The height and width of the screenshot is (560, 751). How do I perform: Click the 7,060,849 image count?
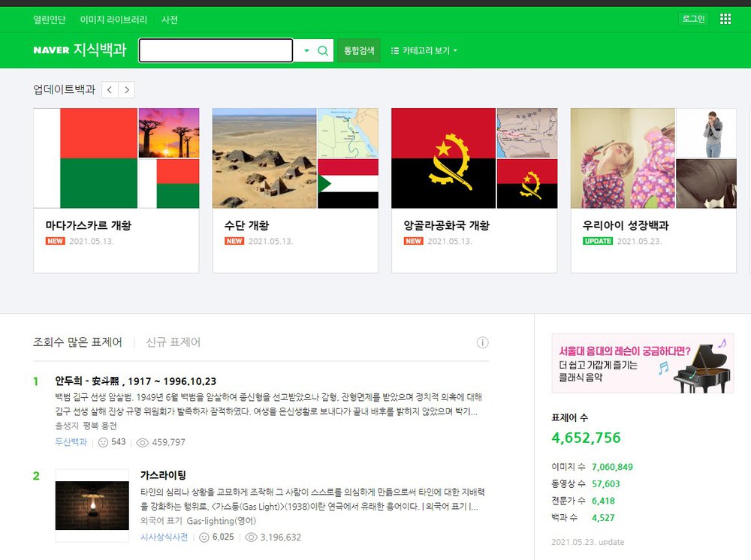(x=612, y=467)
